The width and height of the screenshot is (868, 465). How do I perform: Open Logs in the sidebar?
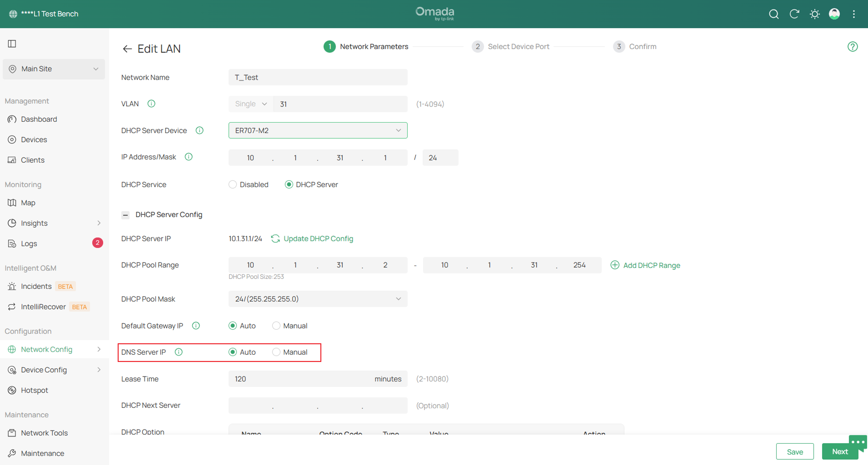tap(29, 244)
